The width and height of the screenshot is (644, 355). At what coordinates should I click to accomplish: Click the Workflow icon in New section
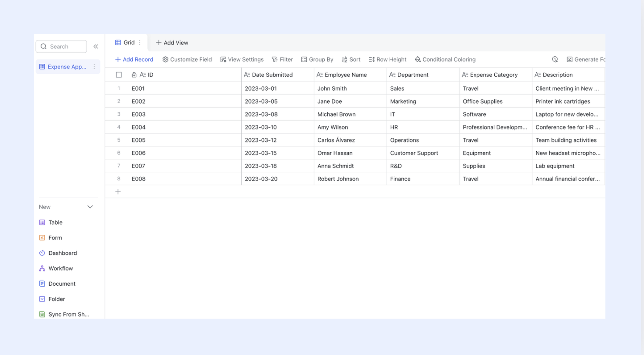coord(42,268)
